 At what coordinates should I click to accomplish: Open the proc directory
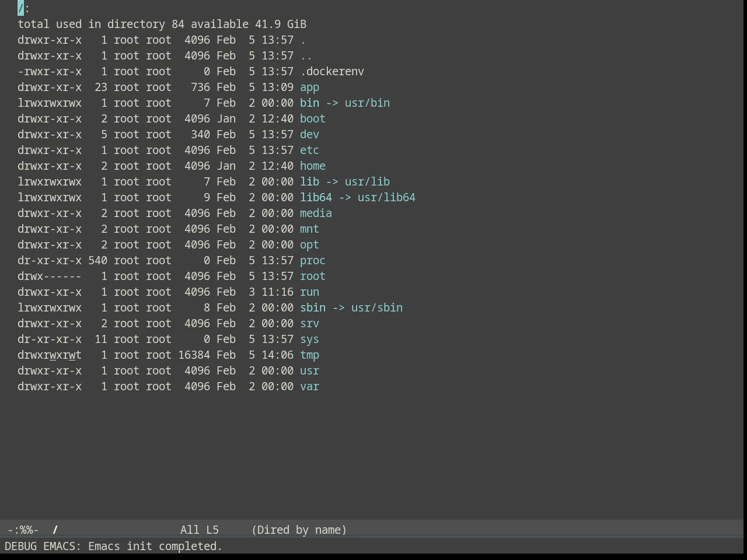click(313, 261)
